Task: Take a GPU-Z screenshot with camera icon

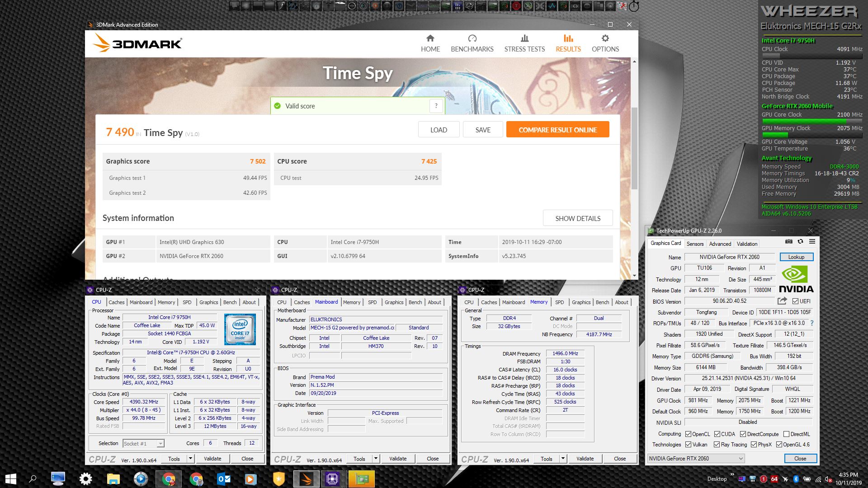Action: point(788,242)
